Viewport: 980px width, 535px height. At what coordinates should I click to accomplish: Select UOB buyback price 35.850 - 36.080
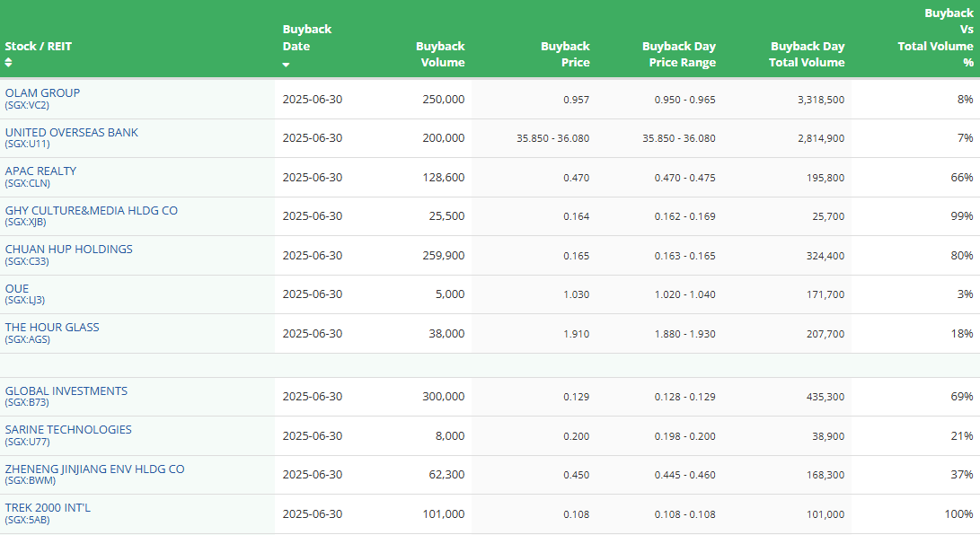click(552, 138)
